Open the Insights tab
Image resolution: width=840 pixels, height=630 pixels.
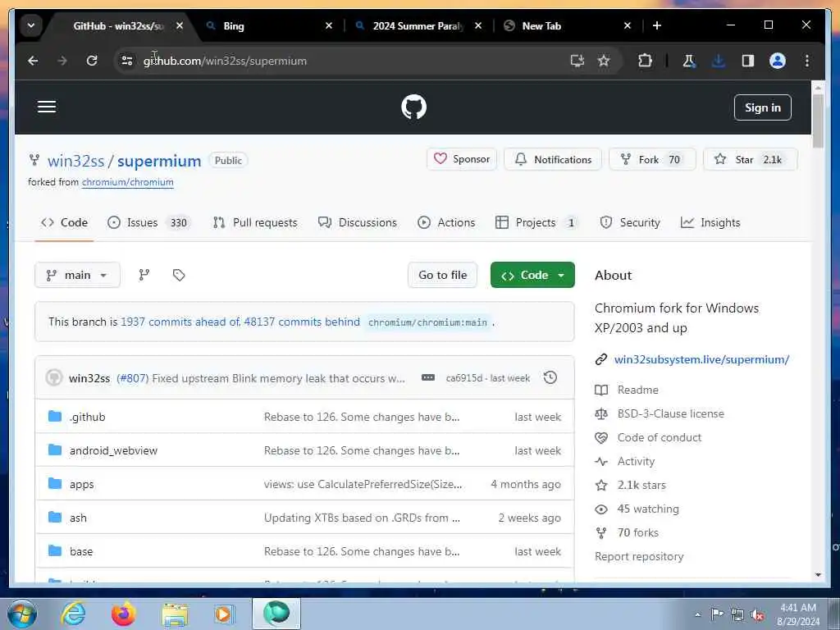click(x=710, y=222)
